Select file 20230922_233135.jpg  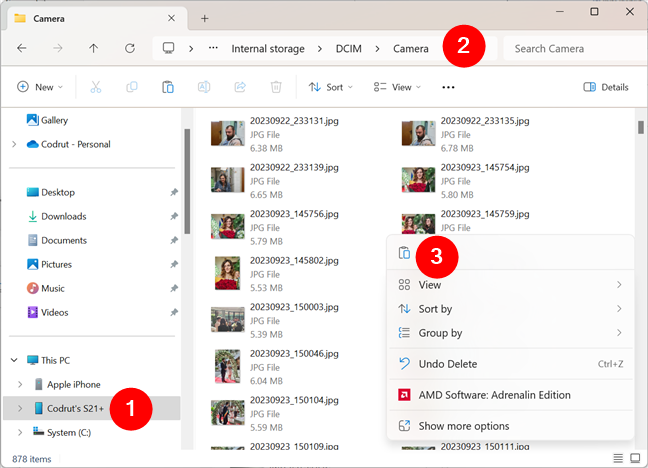[x=465, y=134]
